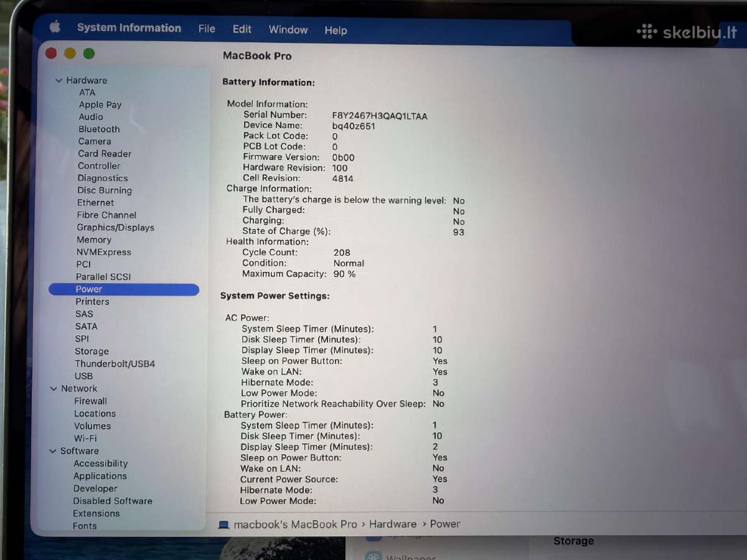Select Ethernet in the sidebar
Image resolution: width=747 pixels, height=560 pixels.
[96, 203]
